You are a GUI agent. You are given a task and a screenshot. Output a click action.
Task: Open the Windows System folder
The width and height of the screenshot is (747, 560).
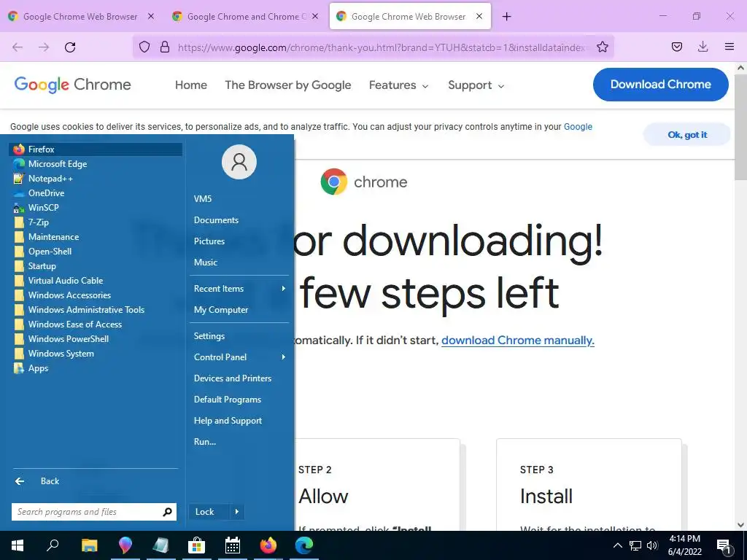(x=96, y=354)
